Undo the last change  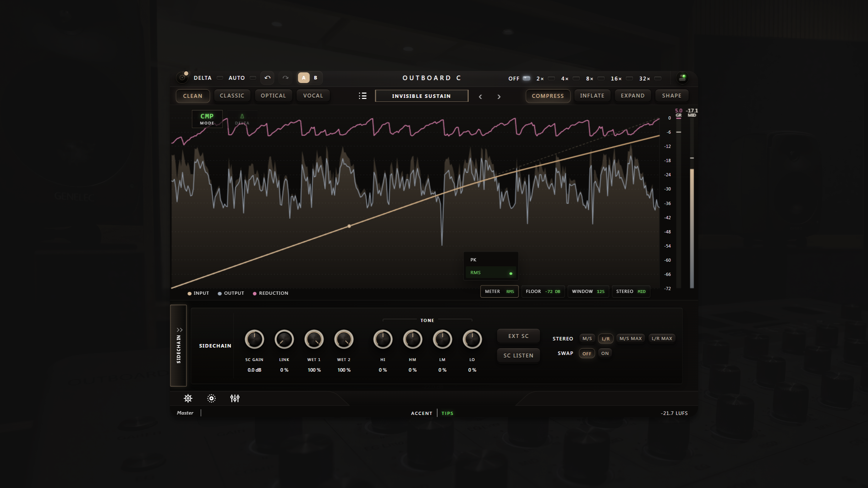tap(267, 78)
